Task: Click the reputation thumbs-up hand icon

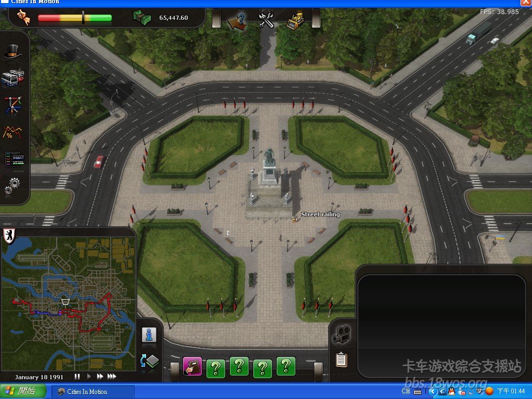Action: click(x=23, y=17)
